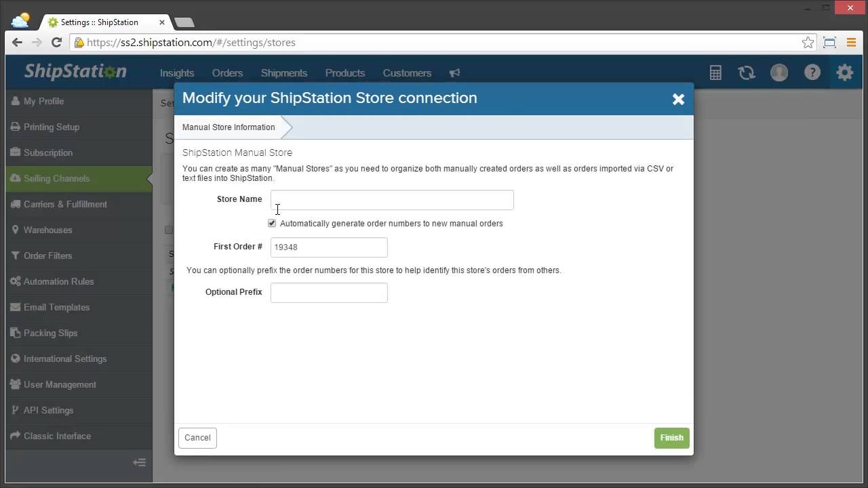The width and height of the screenshot is (868, 488).
Task: Open Carriers & Fulfillment in sidebar
Action: pyautogui.click(x=79, y=204)
